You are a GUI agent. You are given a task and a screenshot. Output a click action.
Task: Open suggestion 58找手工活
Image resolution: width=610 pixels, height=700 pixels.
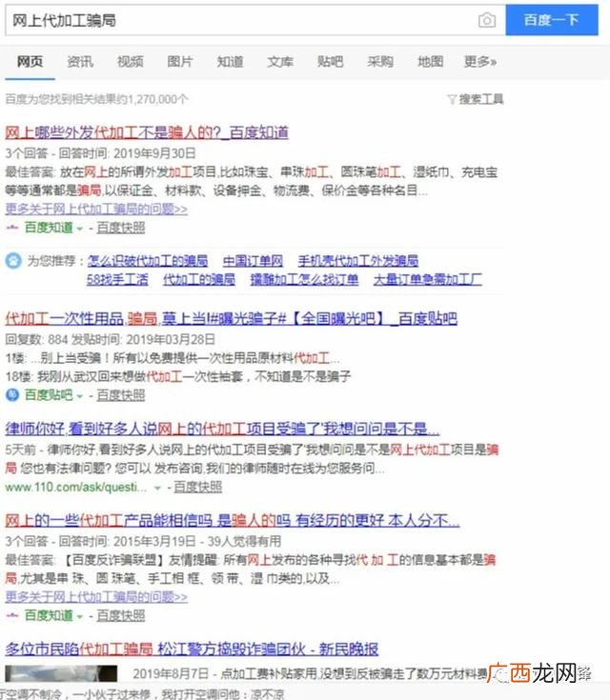pos(117,279)
